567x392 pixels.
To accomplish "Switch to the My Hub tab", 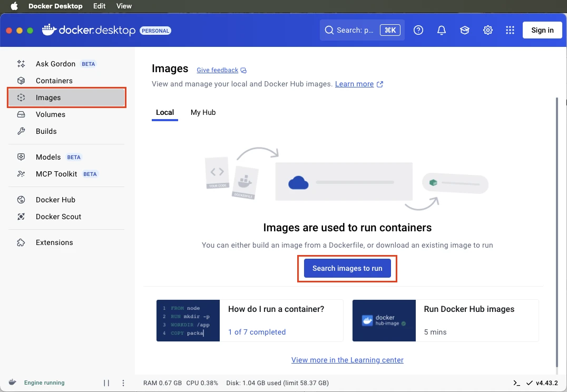I will (x=203, y=112).
